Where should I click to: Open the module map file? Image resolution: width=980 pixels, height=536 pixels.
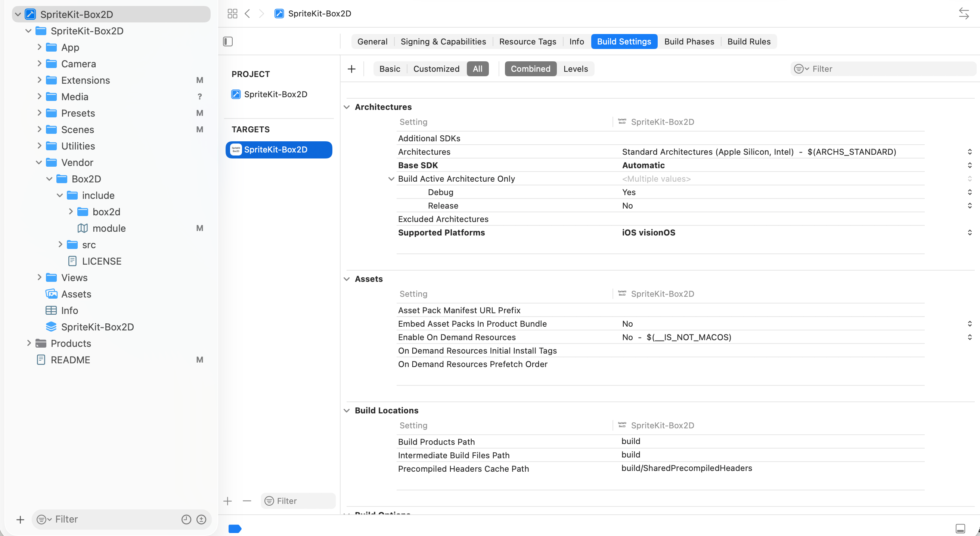[109, 228]
